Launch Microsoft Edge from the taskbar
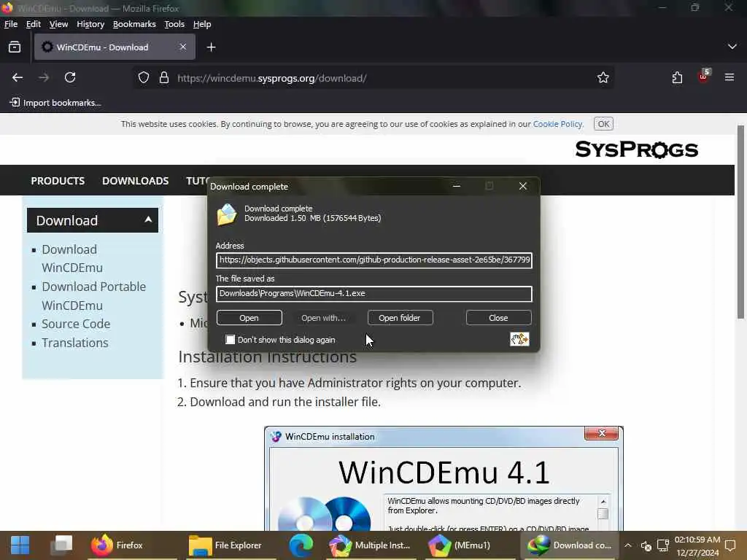The image size is (747, 560). tap(301, 545)
